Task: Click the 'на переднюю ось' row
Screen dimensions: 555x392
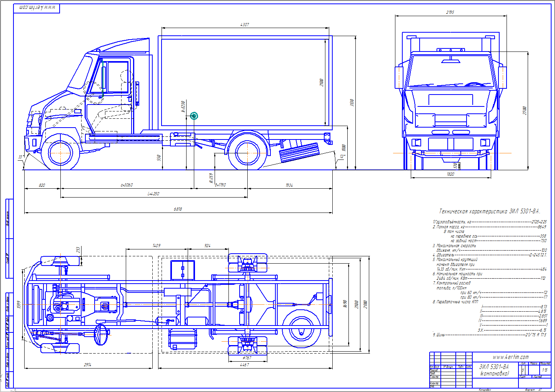Action: [498, 236]
